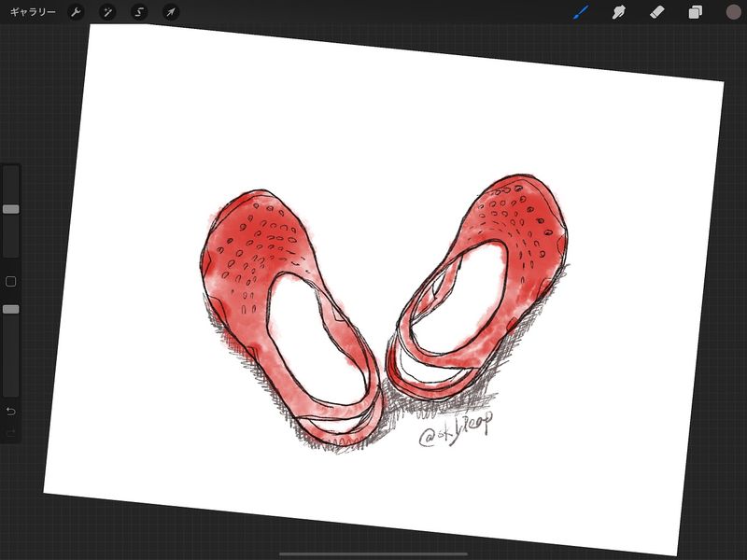Click the bottom of opacity slider track

click(11, 392)
